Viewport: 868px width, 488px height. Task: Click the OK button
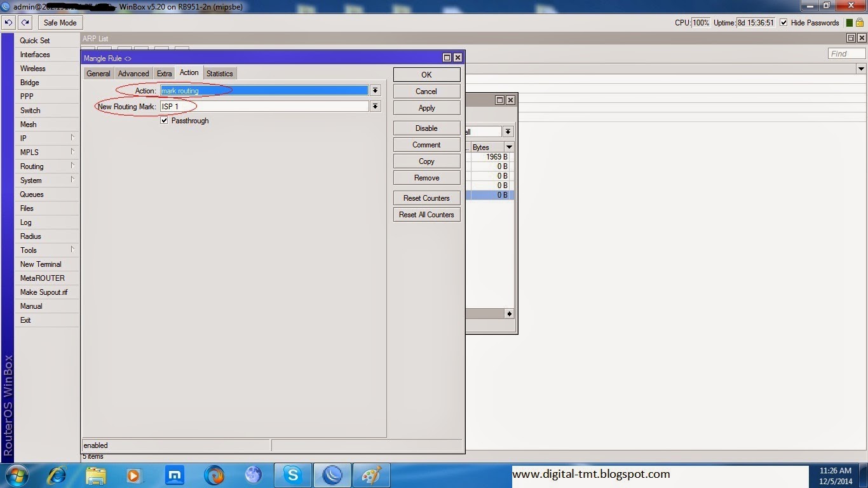coord(426,74)
